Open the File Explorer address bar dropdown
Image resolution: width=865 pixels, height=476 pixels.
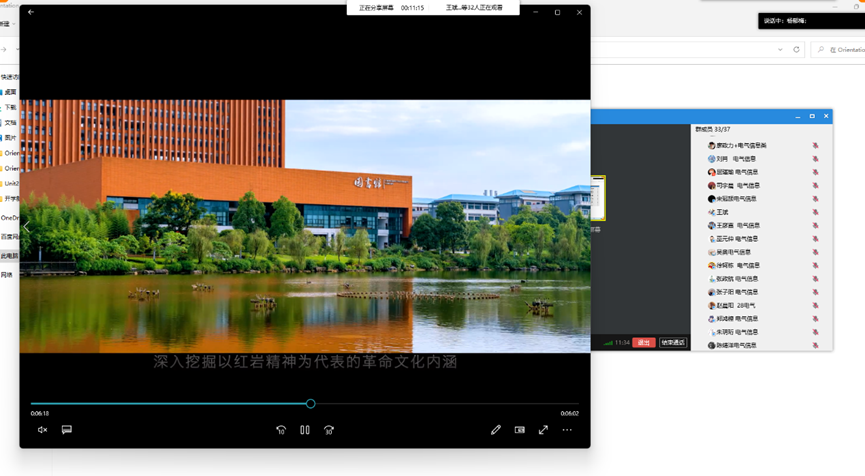click(x=780, y=50)
